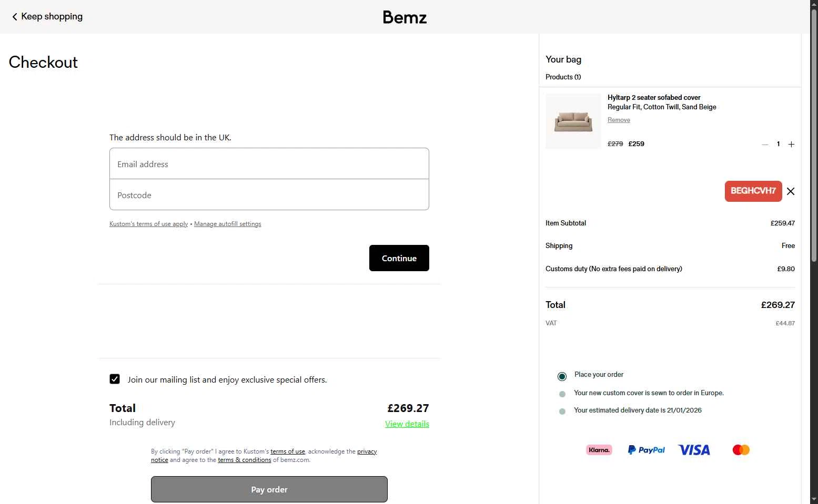
Task: Open Manage autofill settings link
Action: pos(228,224)
